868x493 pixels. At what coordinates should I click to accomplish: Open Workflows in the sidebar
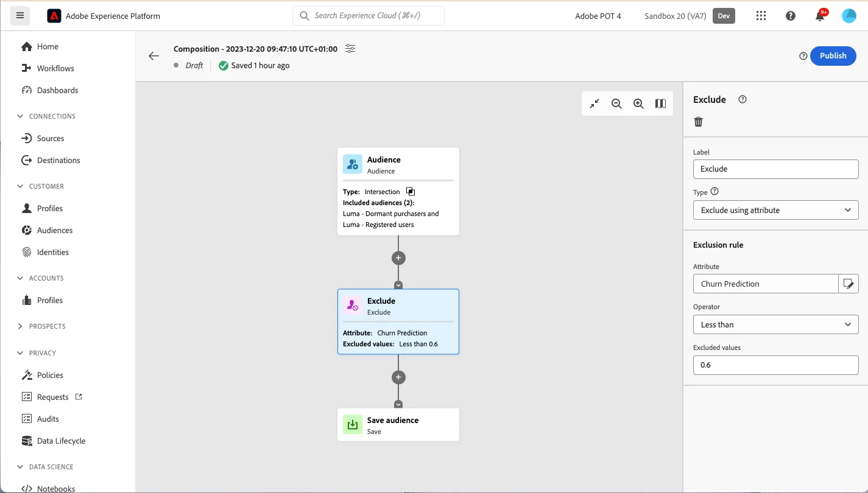point(48,68)
